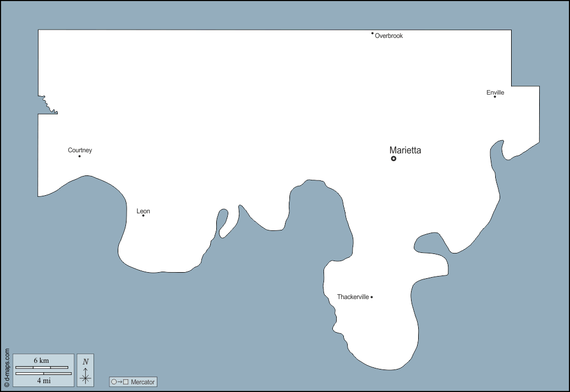Click the circle symbol in Mercator legend
The width and height of the screenshot is (570, 392).
coord(114,382)
